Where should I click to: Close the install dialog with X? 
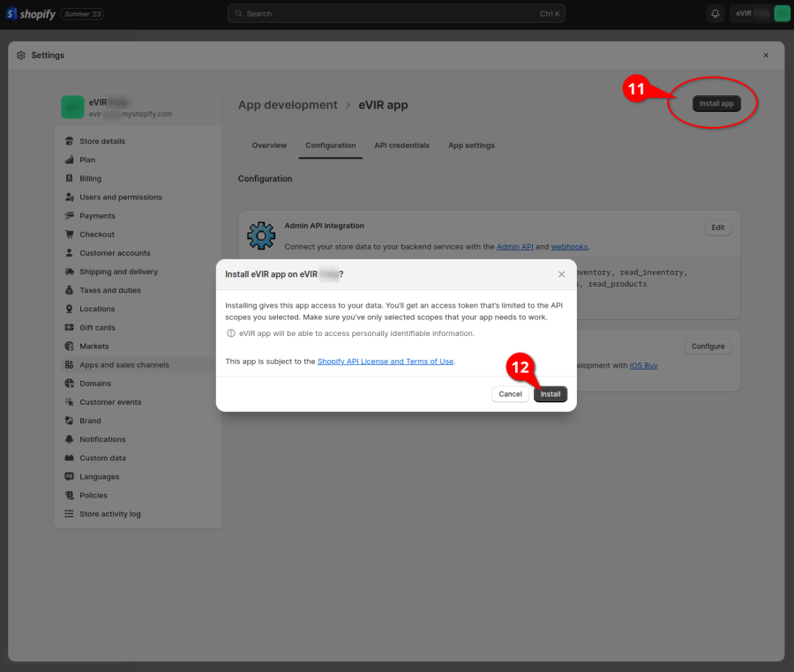pos(562,274)
